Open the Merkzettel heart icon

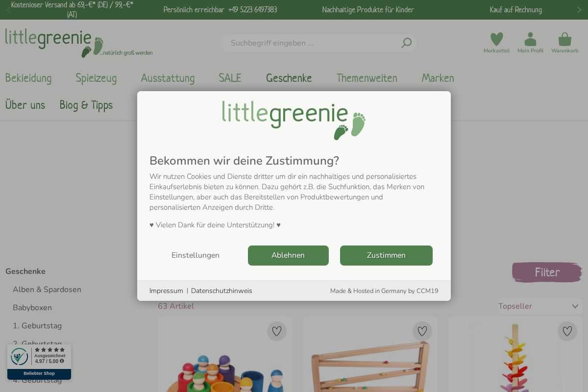pos(496,39)
